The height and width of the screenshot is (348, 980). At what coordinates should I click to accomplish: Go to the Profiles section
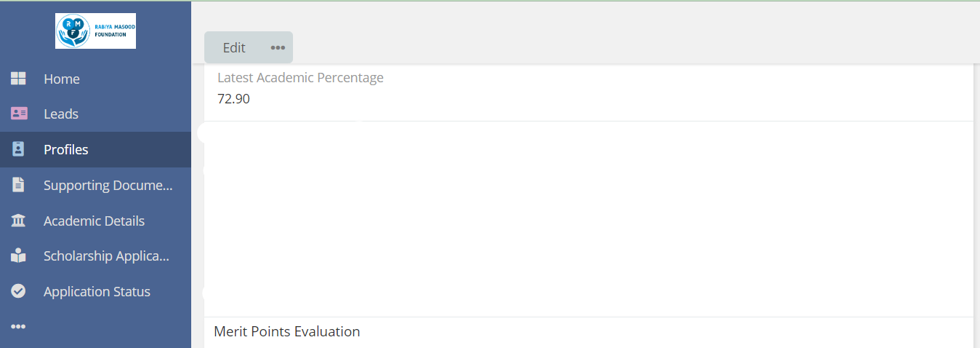[x=66, y=149]
